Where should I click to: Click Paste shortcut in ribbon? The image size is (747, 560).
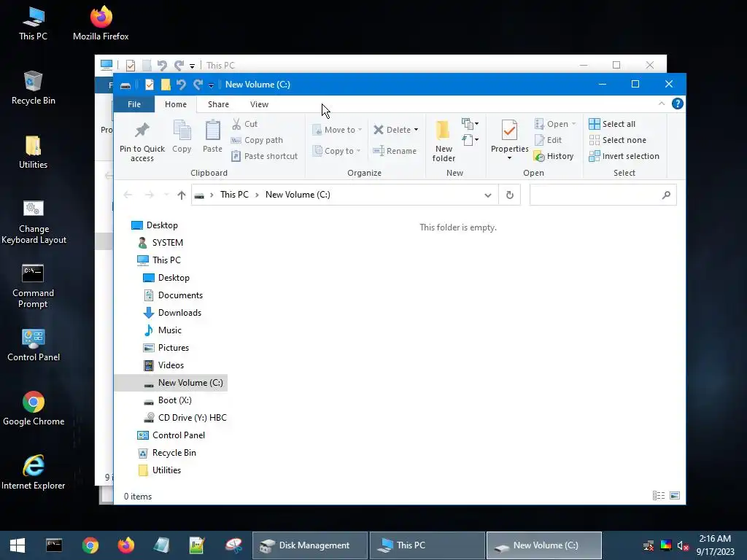264,156
